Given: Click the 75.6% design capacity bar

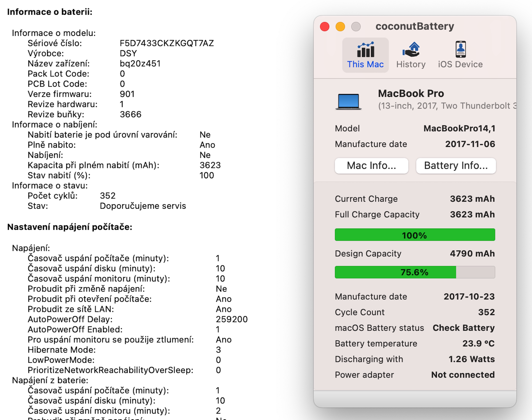Looking at the screenshot, I should [415, 272].
